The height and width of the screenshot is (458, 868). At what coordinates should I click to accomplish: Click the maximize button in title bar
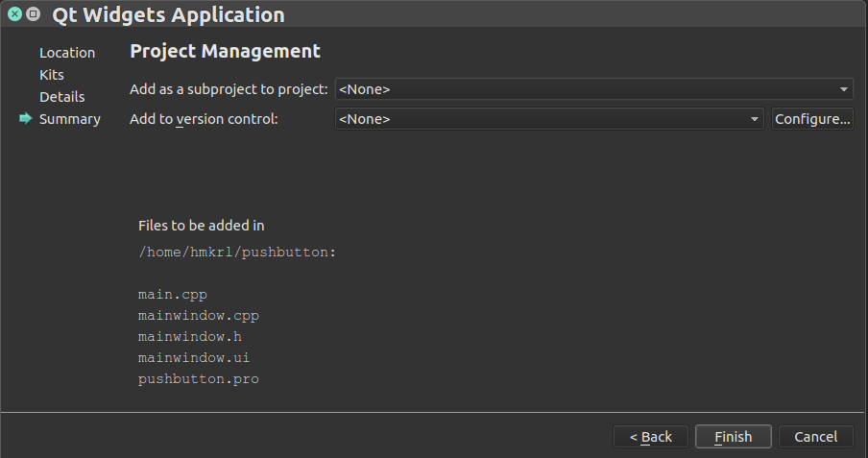coord(34,14)
